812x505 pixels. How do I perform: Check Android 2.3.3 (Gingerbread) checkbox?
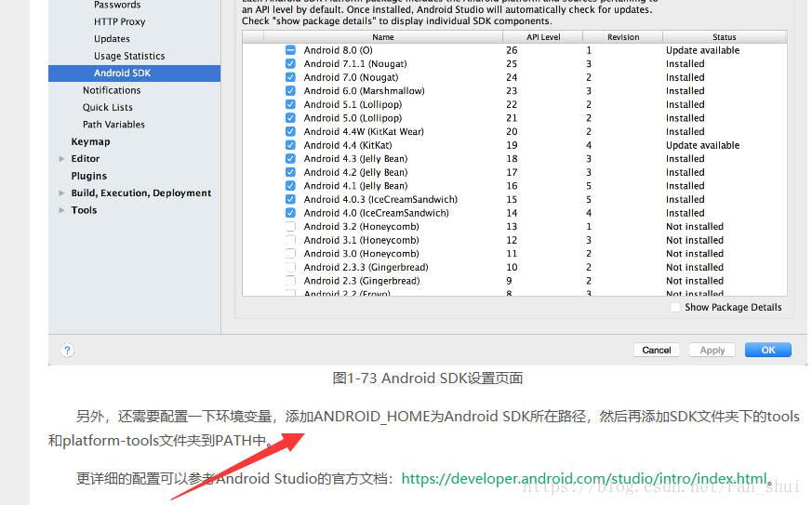coord(290,267)
